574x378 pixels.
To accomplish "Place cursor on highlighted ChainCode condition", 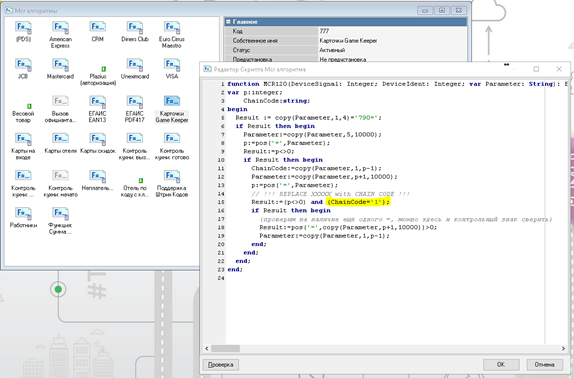I will [x=358, y=202].
